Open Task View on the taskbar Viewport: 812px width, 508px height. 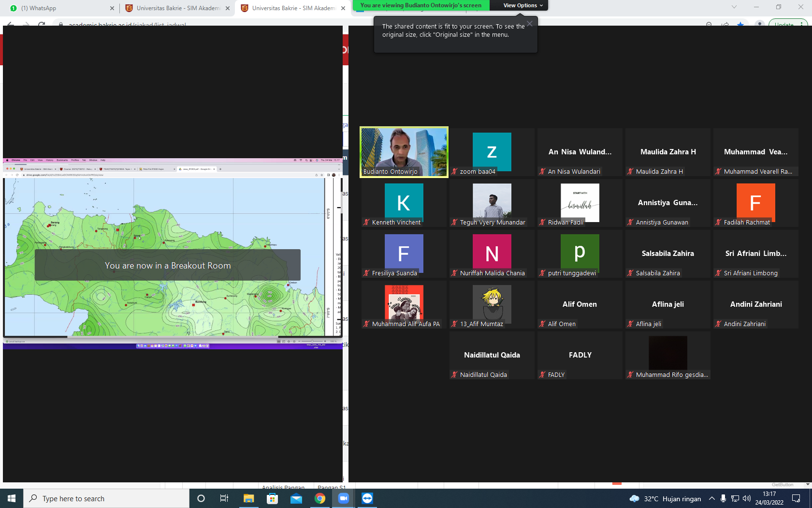(x=224, y=498)
